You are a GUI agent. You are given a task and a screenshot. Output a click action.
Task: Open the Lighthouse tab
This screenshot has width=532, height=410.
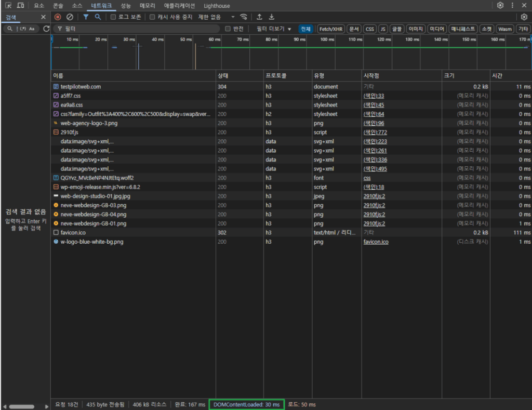tap(217, 6)
